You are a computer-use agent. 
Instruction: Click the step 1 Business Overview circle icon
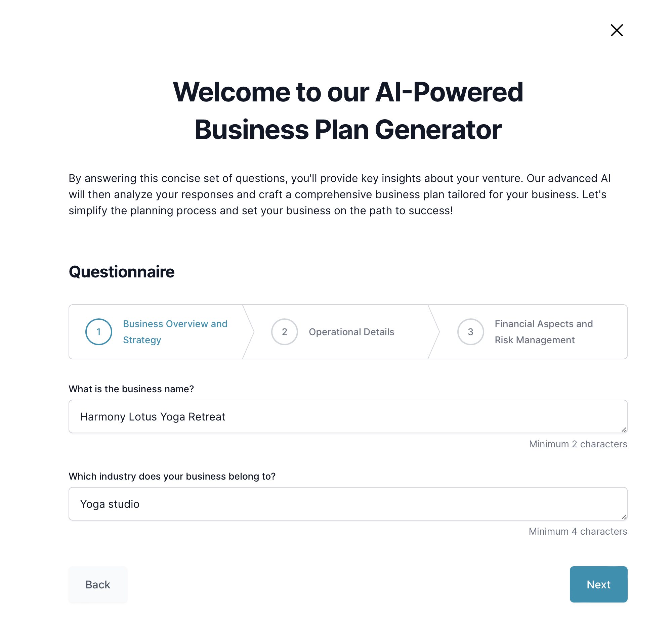click(x=98, y=331)
